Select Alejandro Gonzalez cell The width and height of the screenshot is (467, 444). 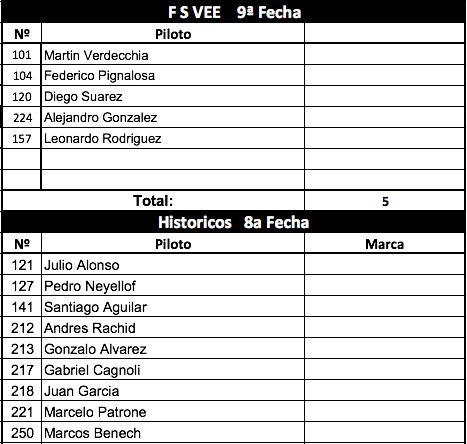[x=173, y=118]
